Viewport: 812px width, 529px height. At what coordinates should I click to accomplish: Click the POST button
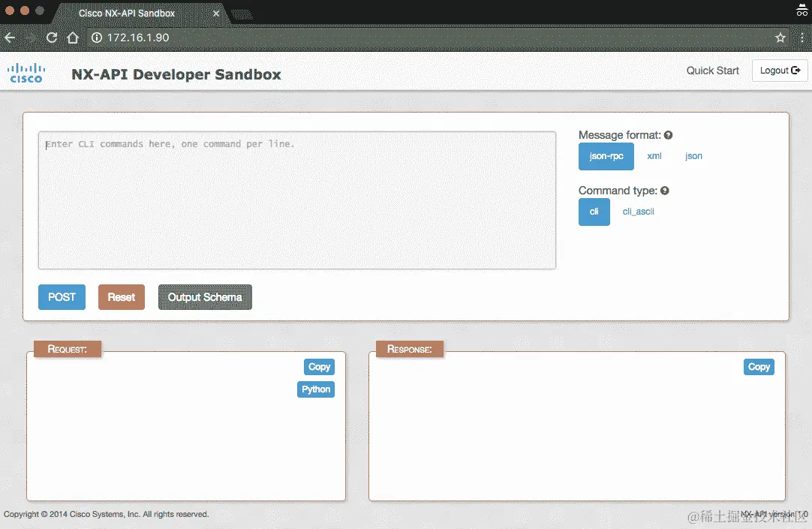click(62, 297)
